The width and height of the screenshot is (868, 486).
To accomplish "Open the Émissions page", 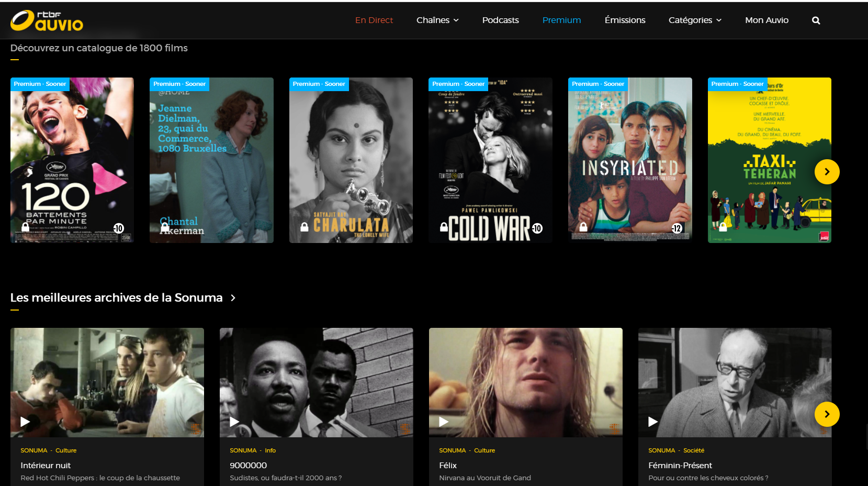I will 625,20.
